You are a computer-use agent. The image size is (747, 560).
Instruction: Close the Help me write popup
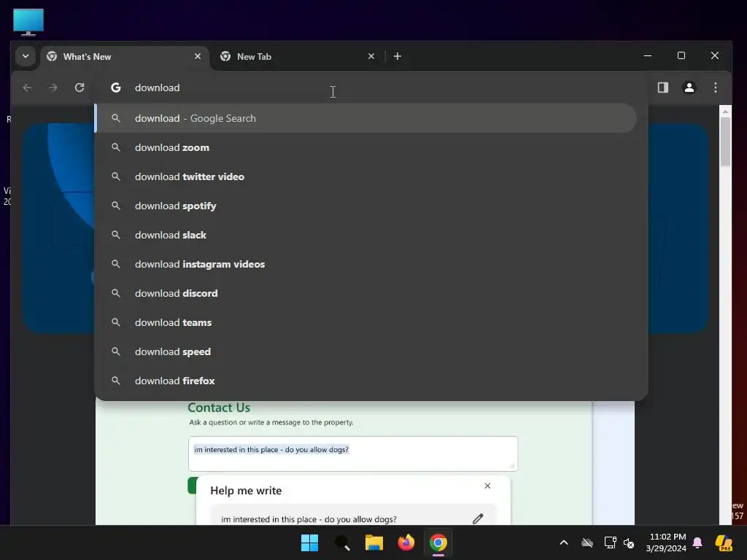487,486
